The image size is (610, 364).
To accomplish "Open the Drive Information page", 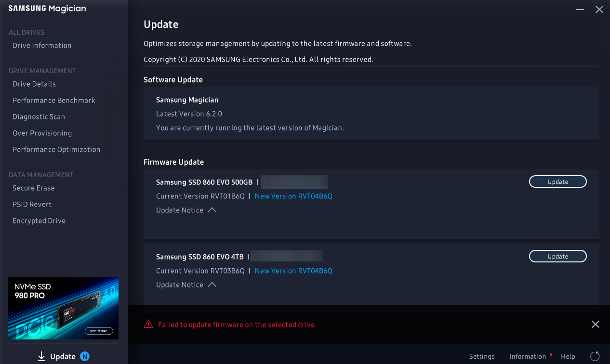I will (x=42, y=45).
